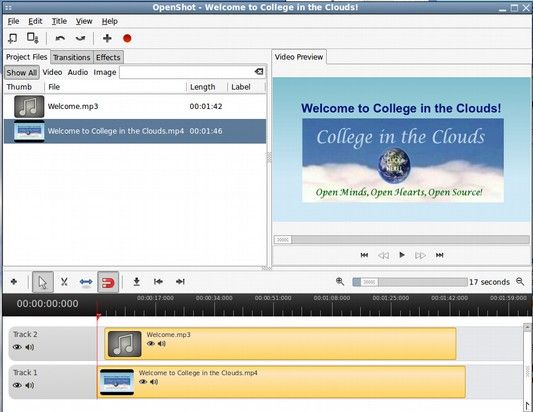Click the timeline zoom out magnifier
533x412 pixels.
pyautogui.click(x=520, y=282)
